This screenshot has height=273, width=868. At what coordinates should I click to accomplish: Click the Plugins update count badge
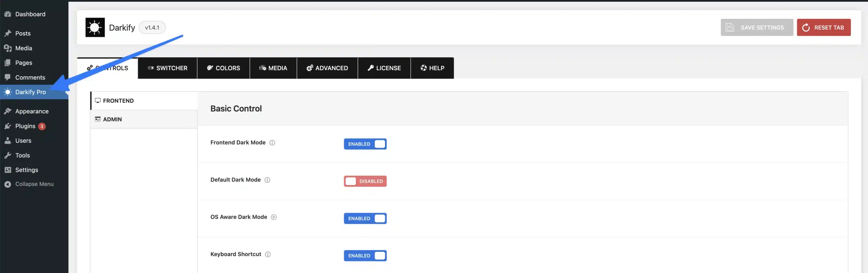click(x=42, y=126)
